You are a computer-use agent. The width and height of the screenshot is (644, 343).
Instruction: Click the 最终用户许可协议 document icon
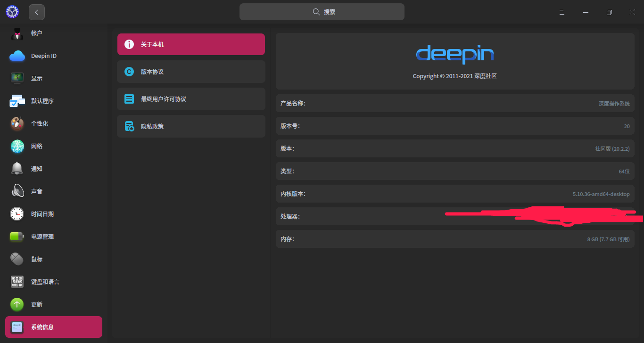coord(129,99)
